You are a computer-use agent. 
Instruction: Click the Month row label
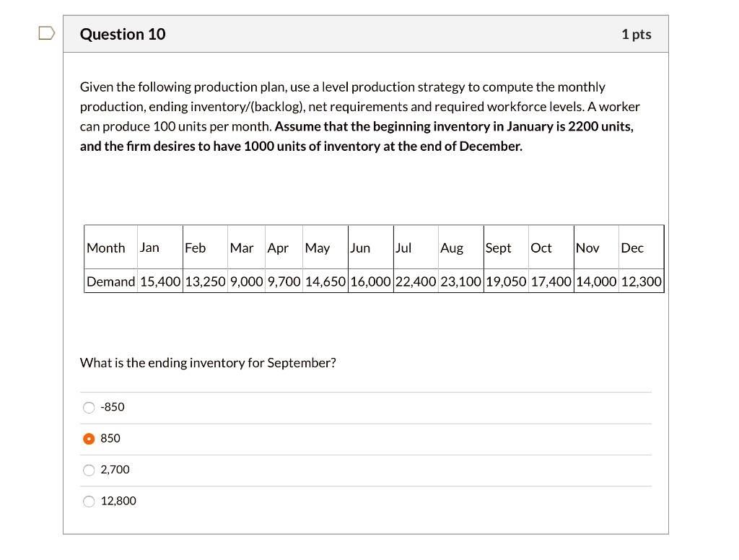pos(107,248)
